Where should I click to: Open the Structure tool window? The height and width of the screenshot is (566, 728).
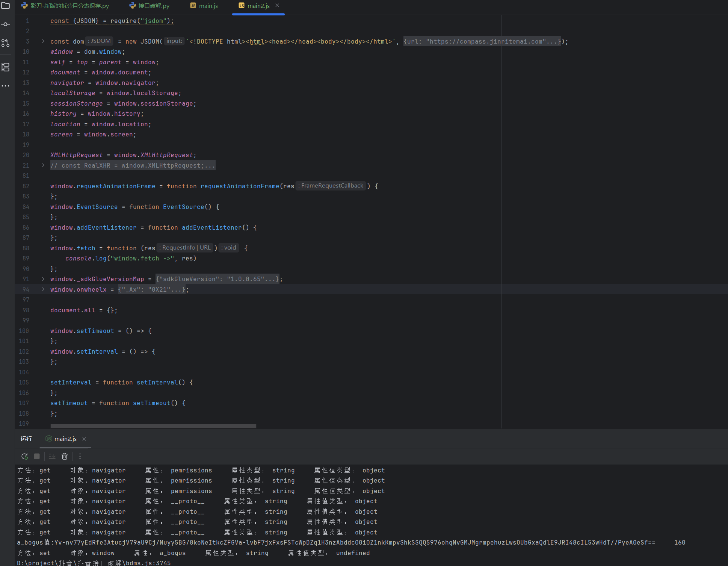pyautogui.click(x=6, y=67)
